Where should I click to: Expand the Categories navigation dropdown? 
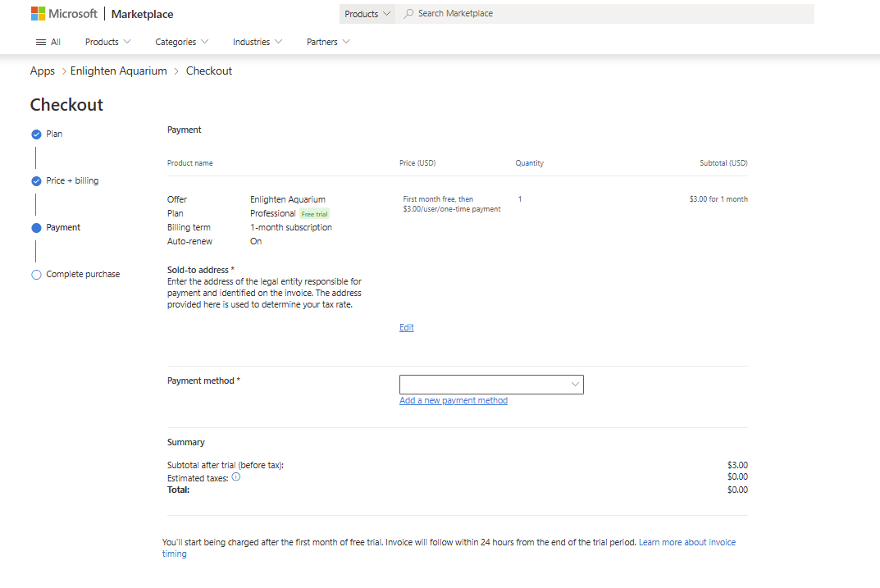click(181, 42)
